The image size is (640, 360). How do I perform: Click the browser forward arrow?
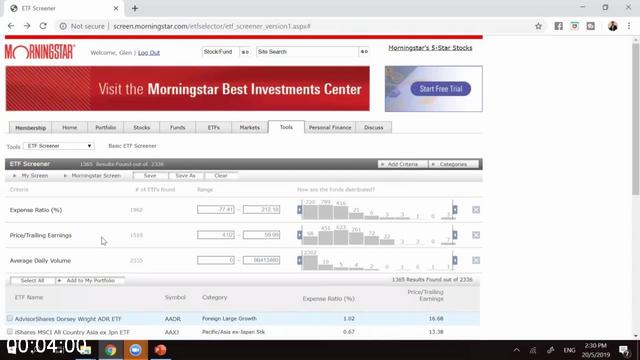pos(27,26)
